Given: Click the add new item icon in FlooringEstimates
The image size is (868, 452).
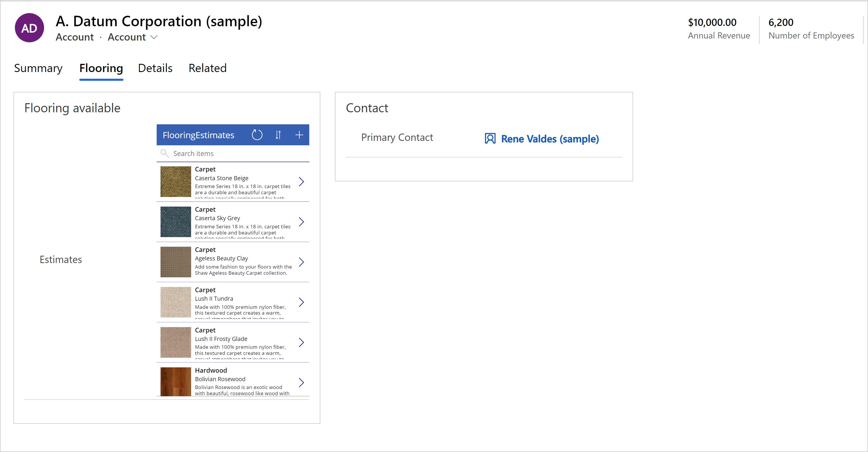Looking at the screenshot, I should [300, 134].
